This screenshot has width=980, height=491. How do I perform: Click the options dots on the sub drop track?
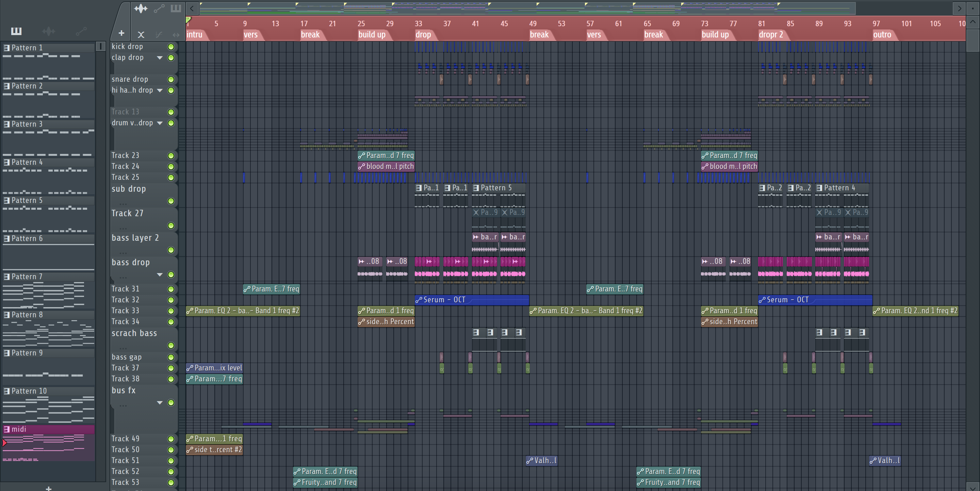pyautogui.click(x=123, y=204)
